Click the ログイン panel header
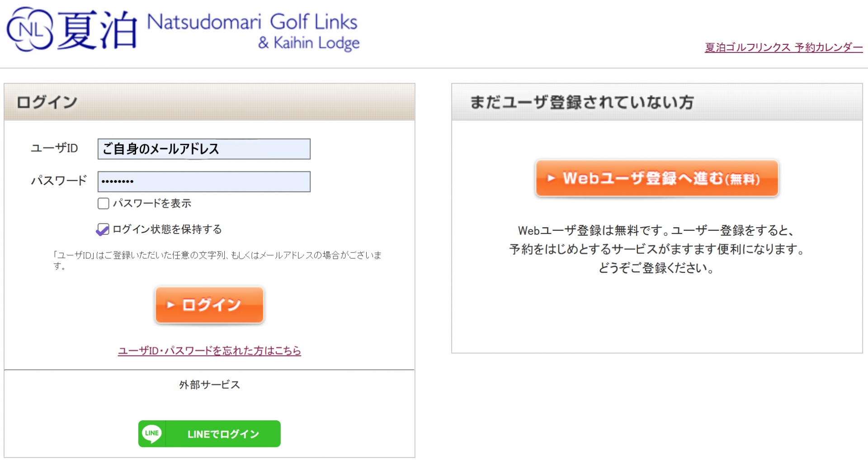Viewport: 868px width, 462px height. (x=209, y=102)
